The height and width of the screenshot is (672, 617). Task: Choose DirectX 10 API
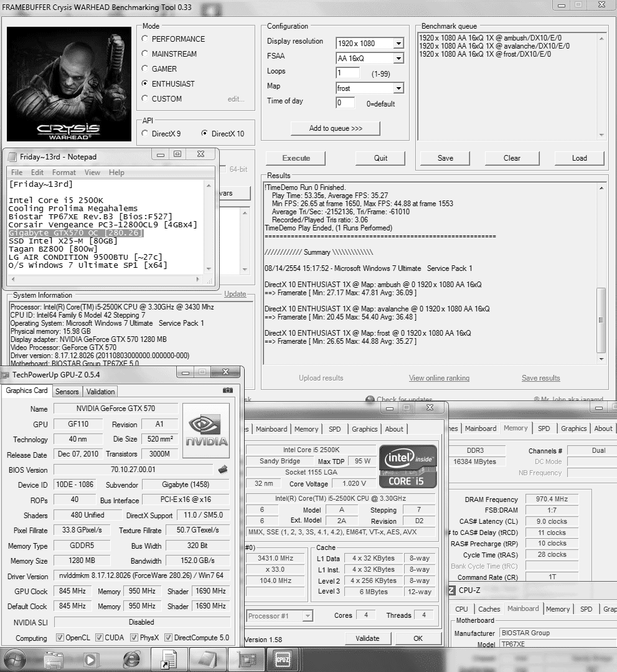(x=205, y=133)
